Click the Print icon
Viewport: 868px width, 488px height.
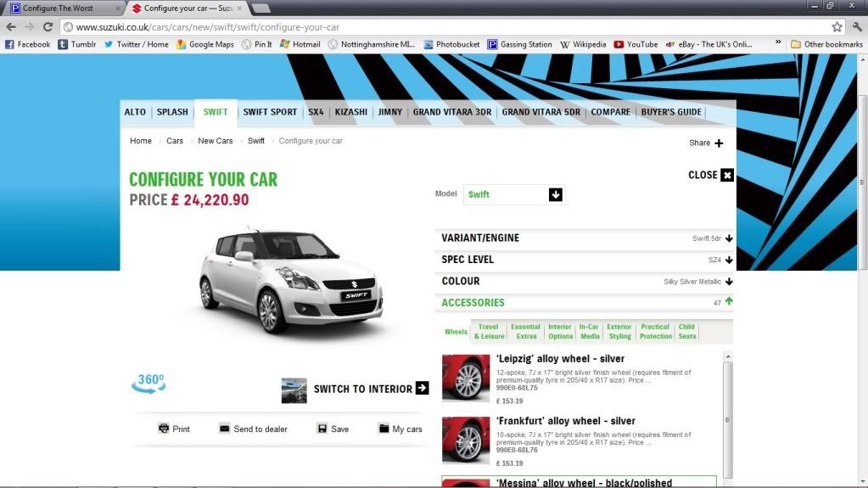tap(163, 429)
